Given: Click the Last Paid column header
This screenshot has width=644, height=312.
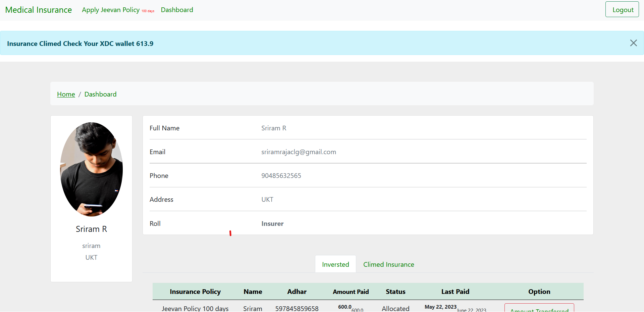Looking at the screenshot, I should (x=455, y=292).
